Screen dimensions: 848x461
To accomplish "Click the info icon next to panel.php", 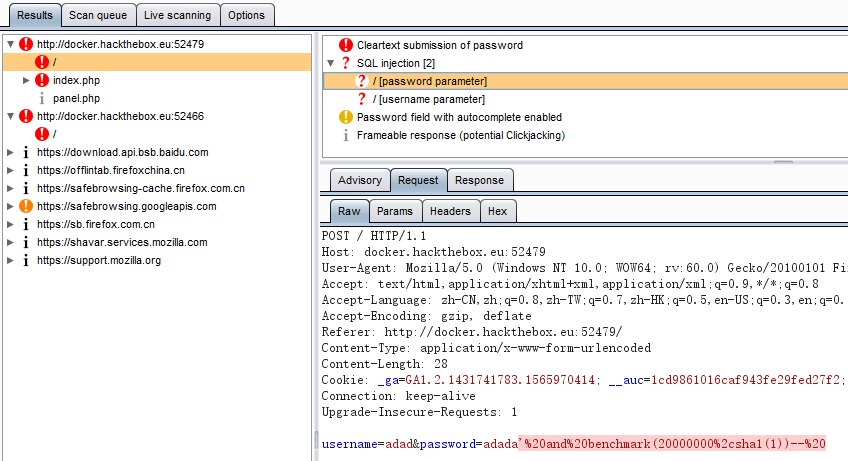I will (42, 98).
